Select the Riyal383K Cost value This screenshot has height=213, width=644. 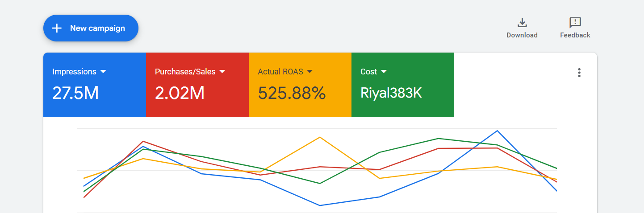pos(391,93)
